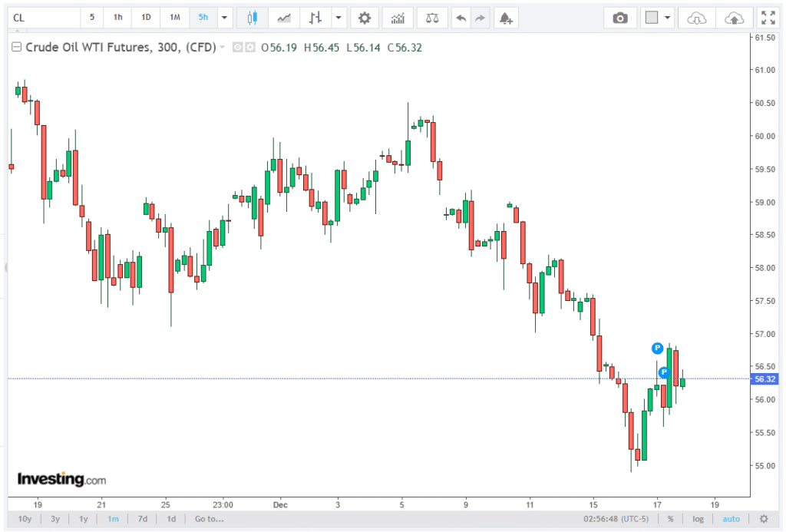Expand the bar style dropdown arrow
Image resolution: width=786 pixels, height=532 pixels.
tap(338, 17)
